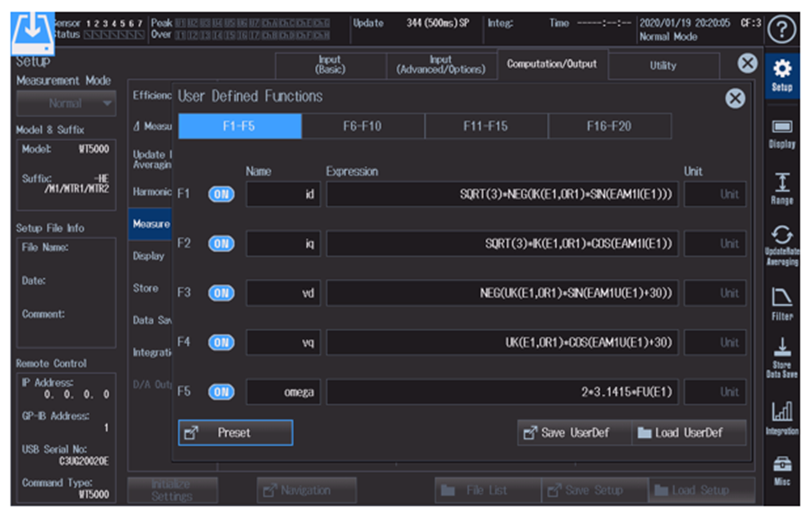Click the Save UserDef button
This screenshot has width=812, height=518.
point(575,432)
